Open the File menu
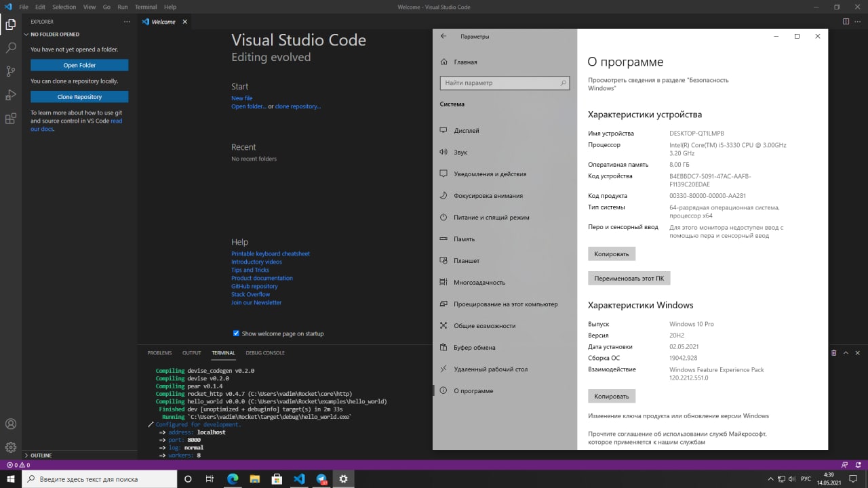This screenshot has width=868, height=488. pos(24,7)
